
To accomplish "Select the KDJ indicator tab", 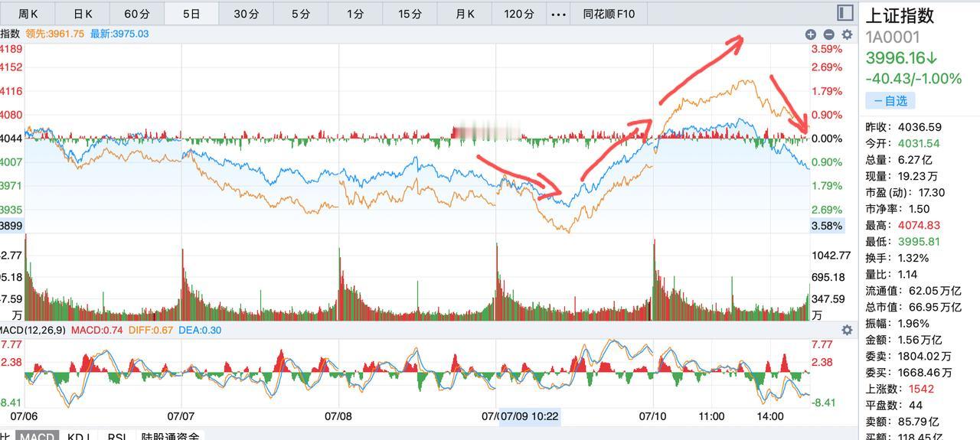I will pos(79,436).
